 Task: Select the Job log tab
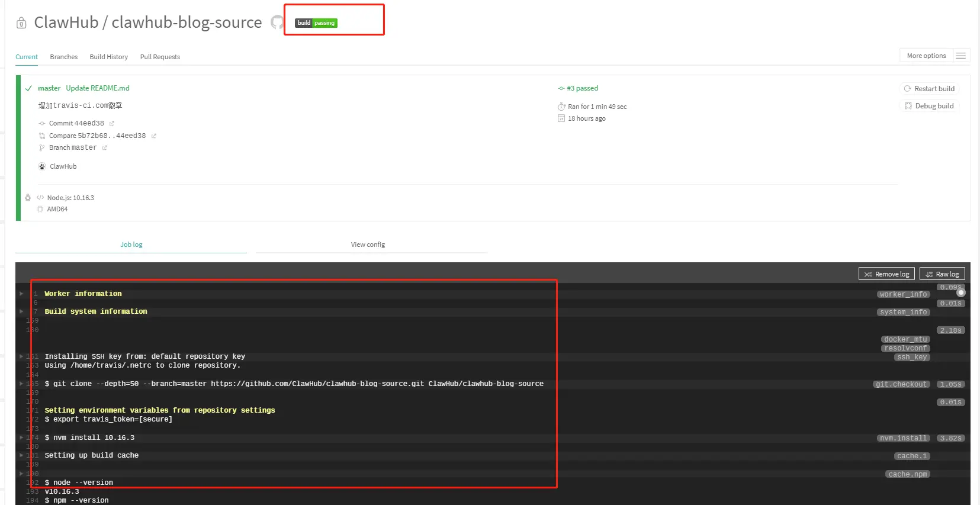[x=131, y=245]
